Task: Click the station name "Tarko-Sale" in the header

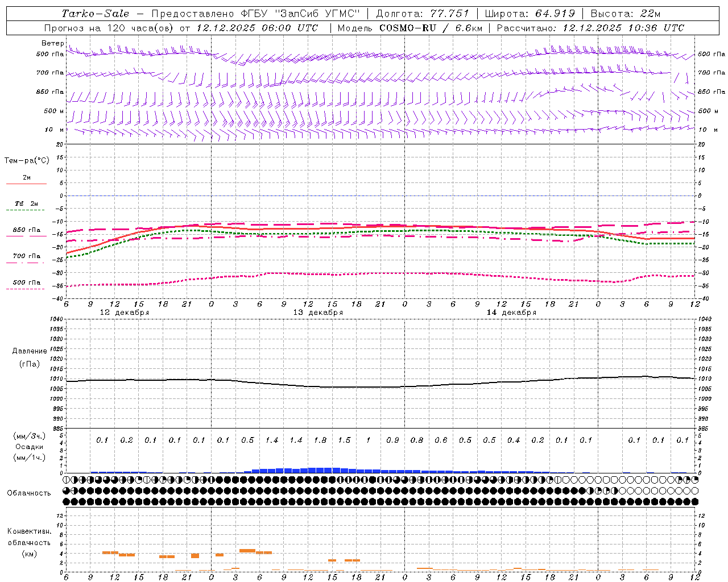Action: click(x=96, y=14)
